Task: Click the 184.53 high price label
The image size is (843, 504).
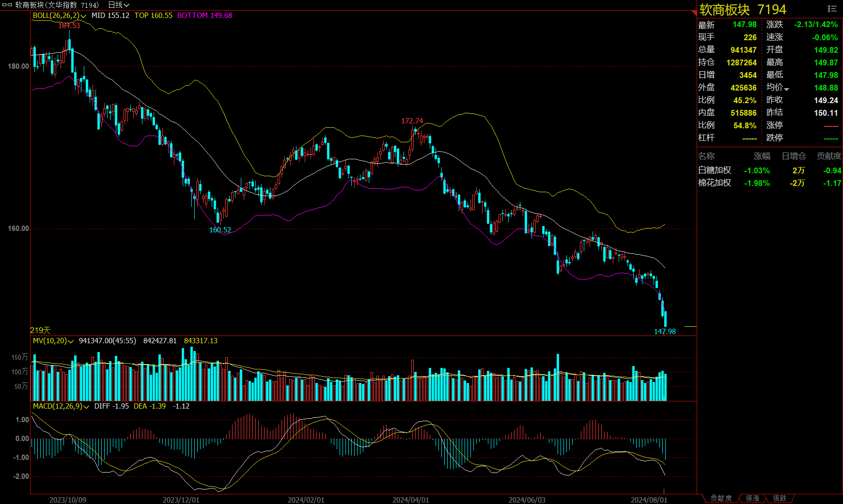Action: click(69, 26)
